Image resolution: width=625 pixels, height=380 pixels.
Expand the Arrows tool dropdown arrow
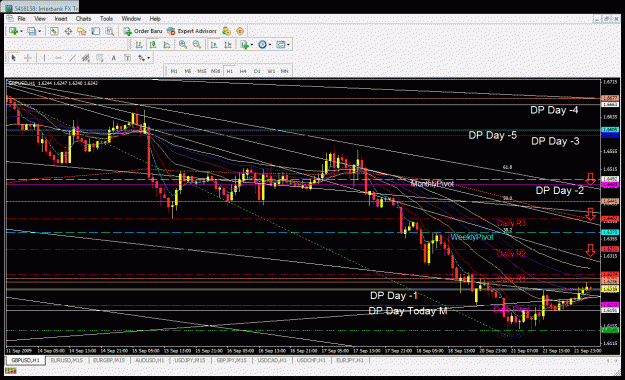149,58
